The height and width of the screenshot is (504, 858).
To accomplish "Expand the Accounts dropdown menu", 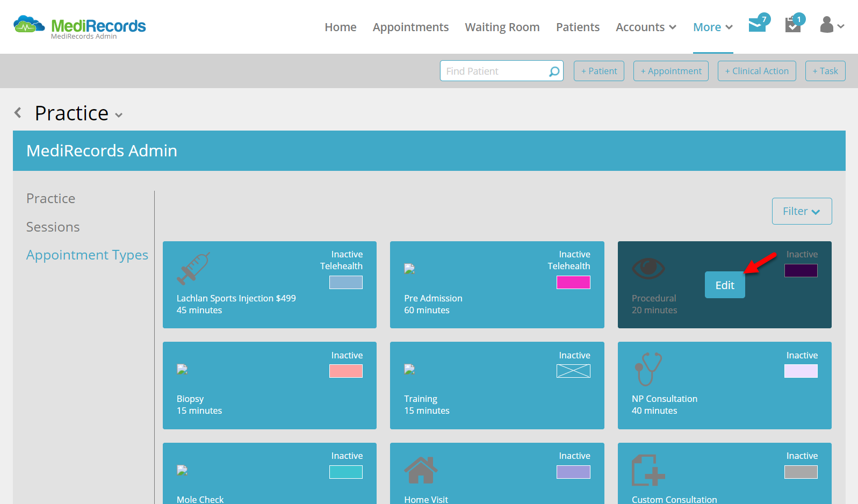I will (x=646, y=27).
